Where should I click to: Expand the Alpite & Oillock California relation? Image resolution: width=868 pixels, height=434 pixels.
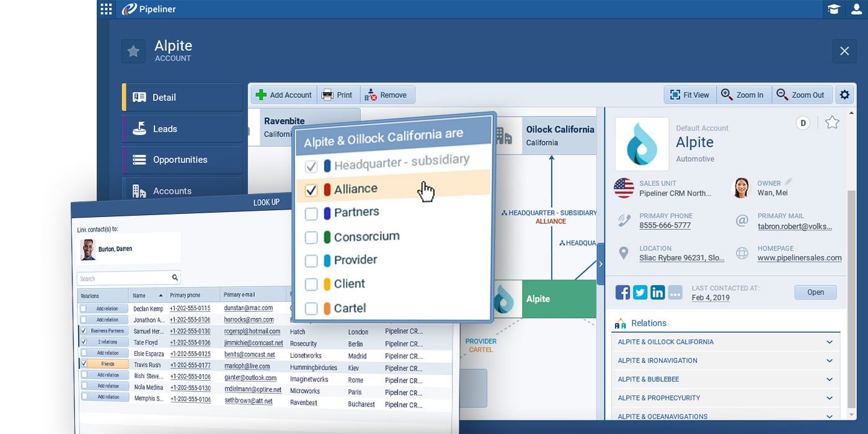click(x=829, y=342)
